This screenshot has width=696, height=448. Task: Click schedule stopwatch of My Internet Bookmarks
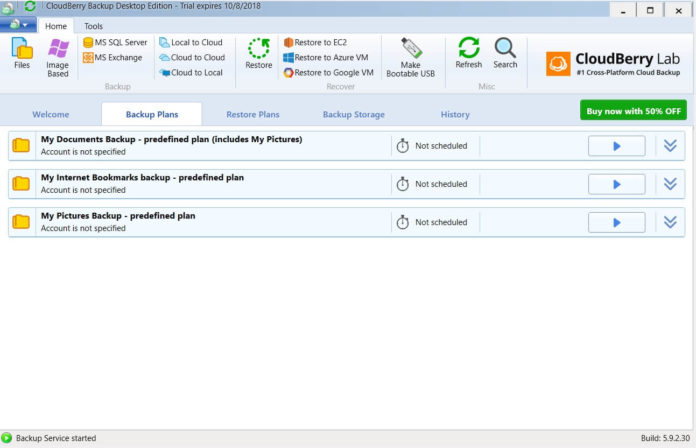point(403,183)
